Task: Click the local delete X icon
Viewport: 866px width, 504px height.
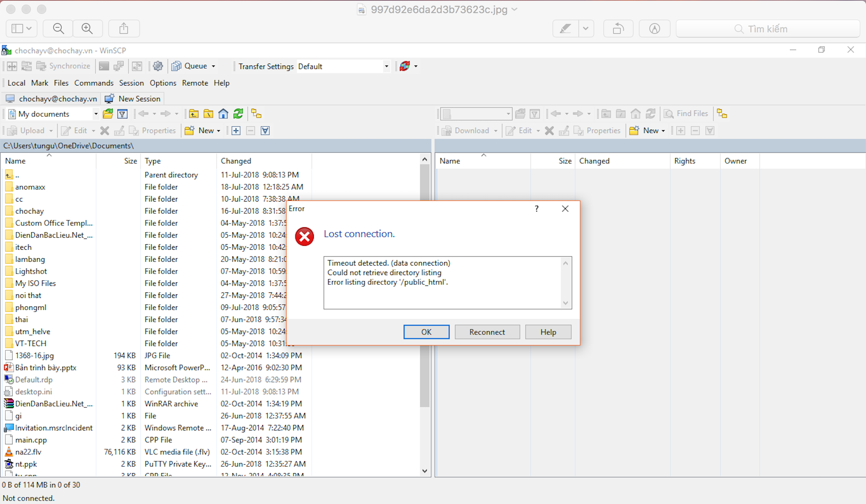Action: point(104,131)
